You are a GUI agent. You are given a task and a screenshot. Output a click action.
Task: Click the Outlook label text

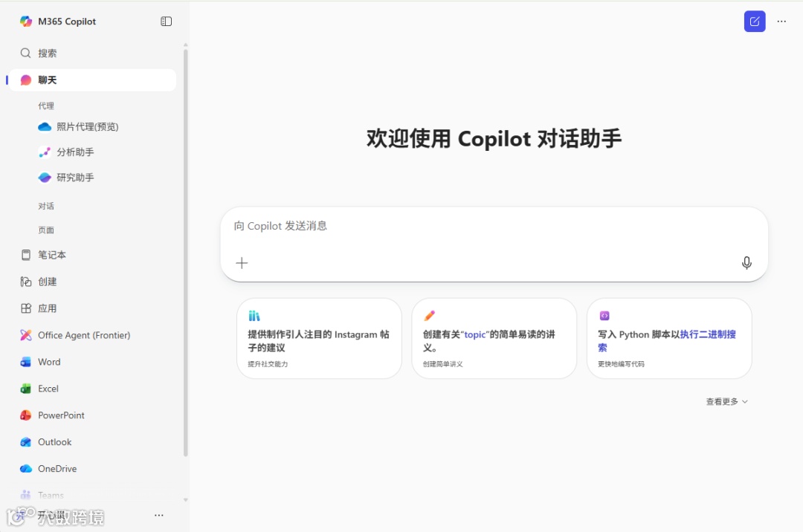[x=55, y=442]
